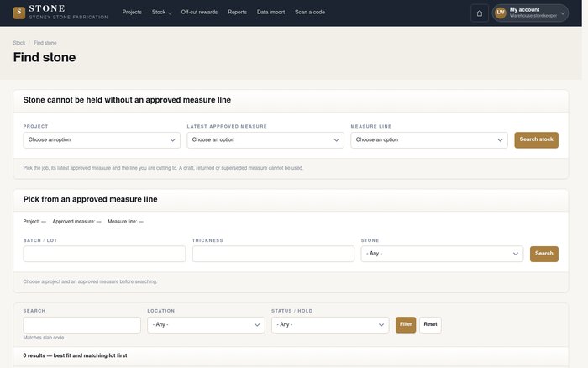Click 'My account' label text
Image resolution: width=588 pixels, height=368 pixels.
pos(524,10)
